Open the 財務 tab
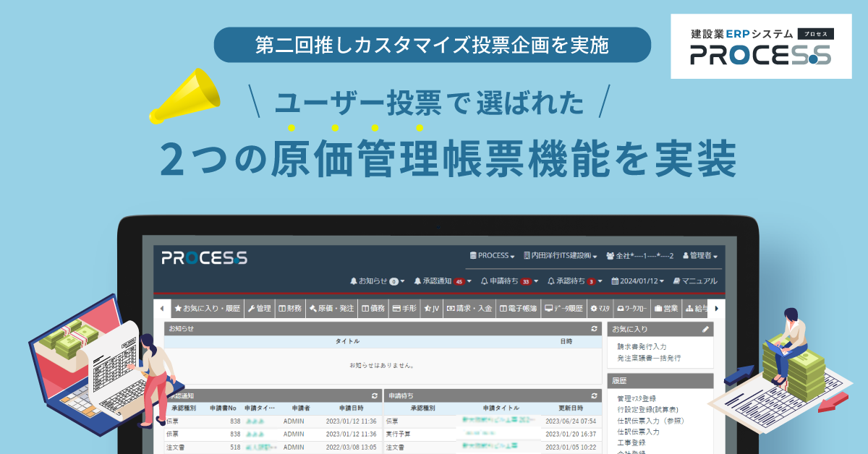The height and width of the screenshot is (454, 868). pos(290,308)
